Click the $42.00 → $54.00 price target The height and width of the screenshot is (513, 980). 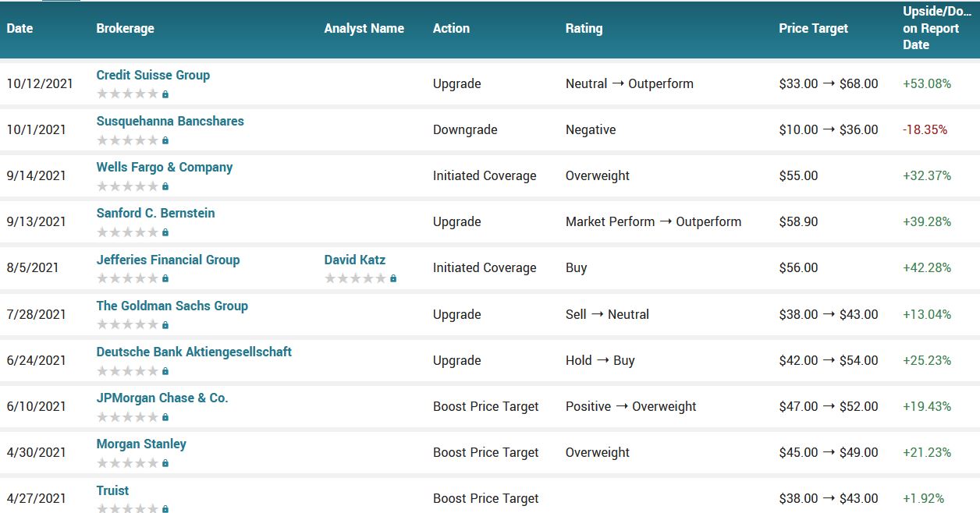click(x=829, y=360)
